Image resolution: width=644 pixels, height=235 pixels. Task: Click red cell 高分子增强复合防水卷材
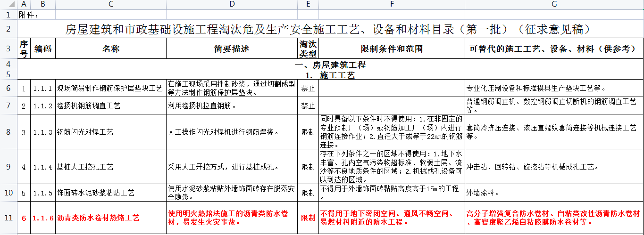[x=554, y=218]
